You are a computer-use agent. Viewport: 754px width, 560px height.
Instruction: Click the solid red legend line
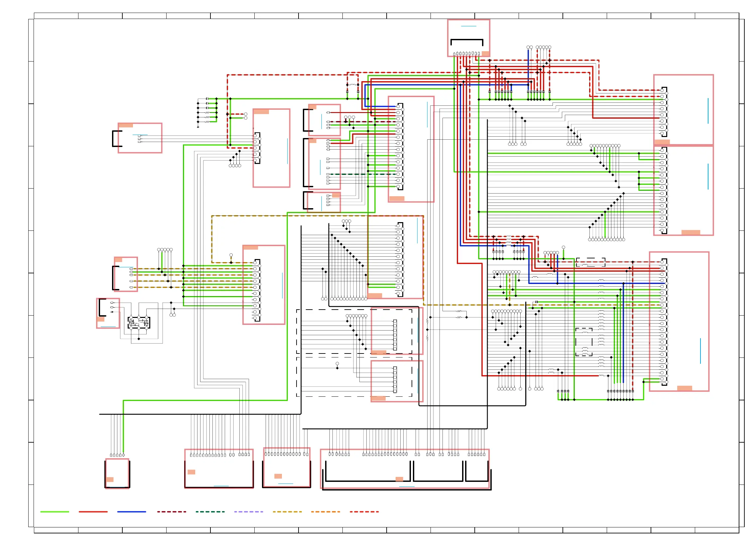pos(93,511)
